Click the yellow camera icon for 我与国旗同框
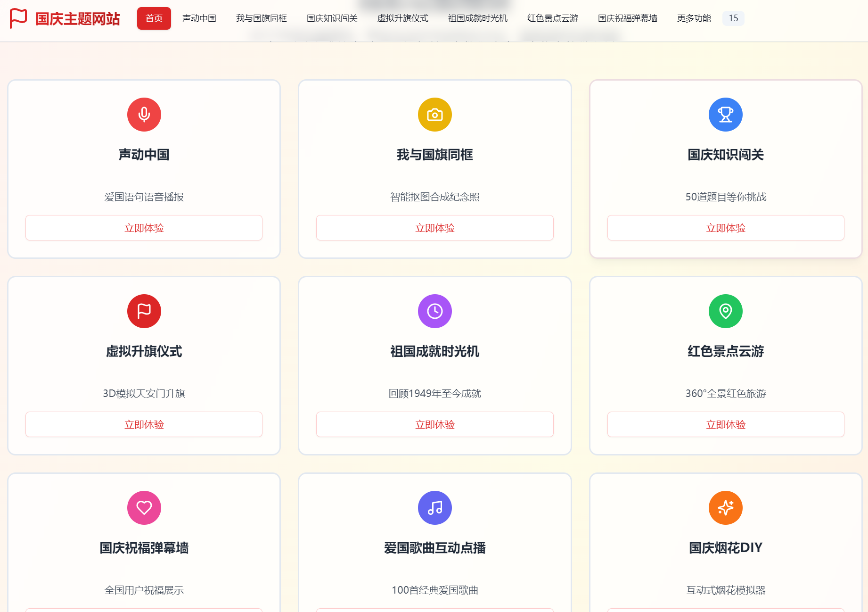 pos(434,115)
